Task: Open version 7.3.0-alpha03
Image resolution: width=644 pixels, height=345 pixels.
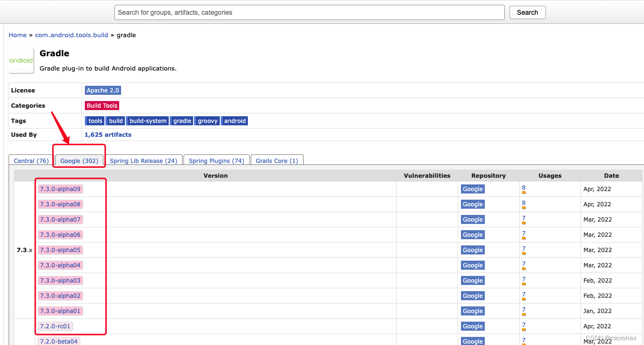Action: 61,281
